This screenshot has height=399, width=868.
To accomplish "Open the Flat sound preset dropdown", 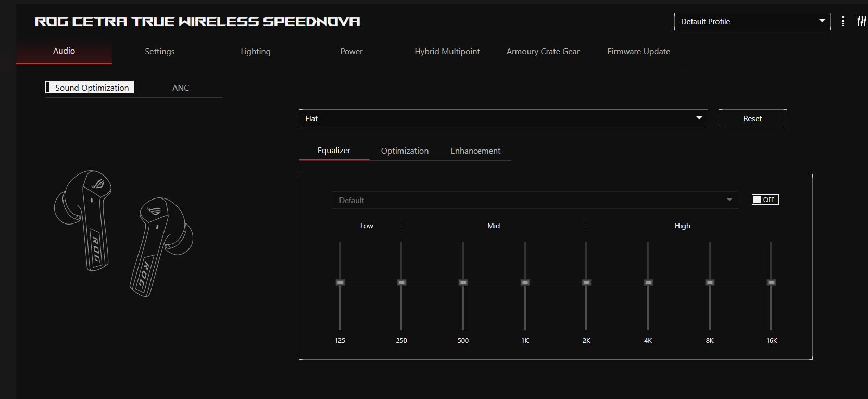I will point(502,118).
